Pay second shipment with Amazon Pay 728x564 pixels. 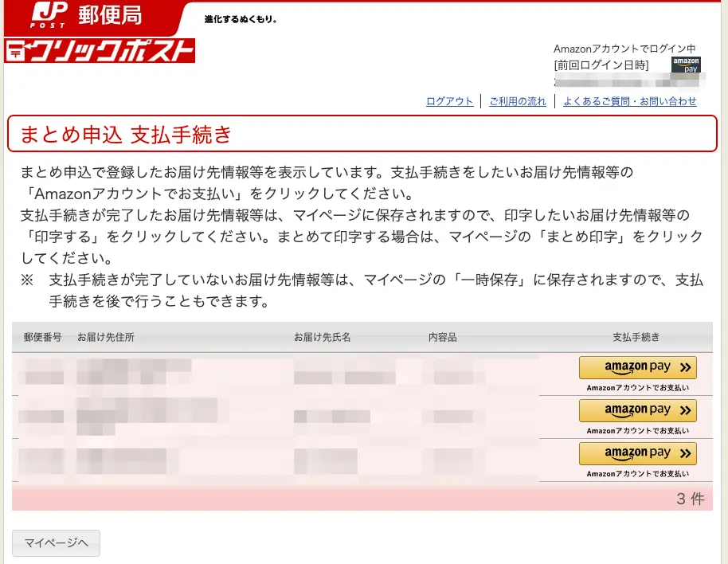[x=637, y=410]
